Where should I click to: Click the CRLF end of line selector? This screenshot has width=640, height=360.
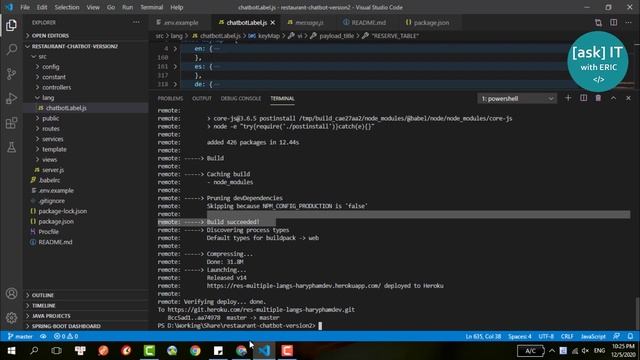pos(567,336)
